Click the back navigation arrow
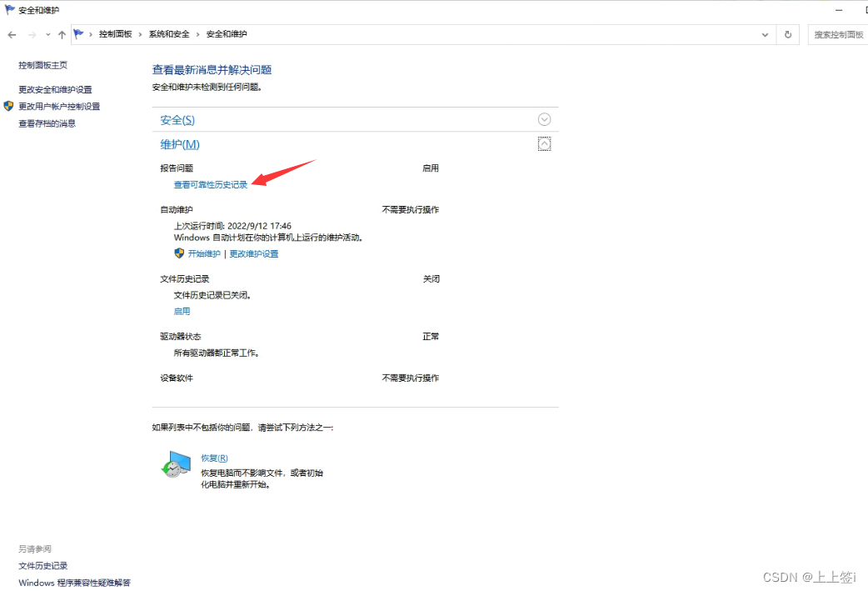The width and height of the screenshot is (868, 591). coord(12,34)
